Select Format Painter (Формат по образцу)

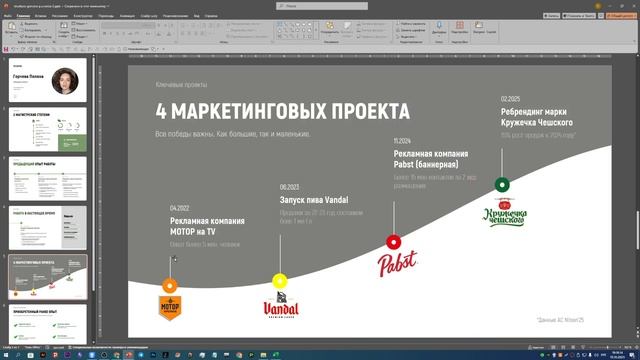coord(36,36)
